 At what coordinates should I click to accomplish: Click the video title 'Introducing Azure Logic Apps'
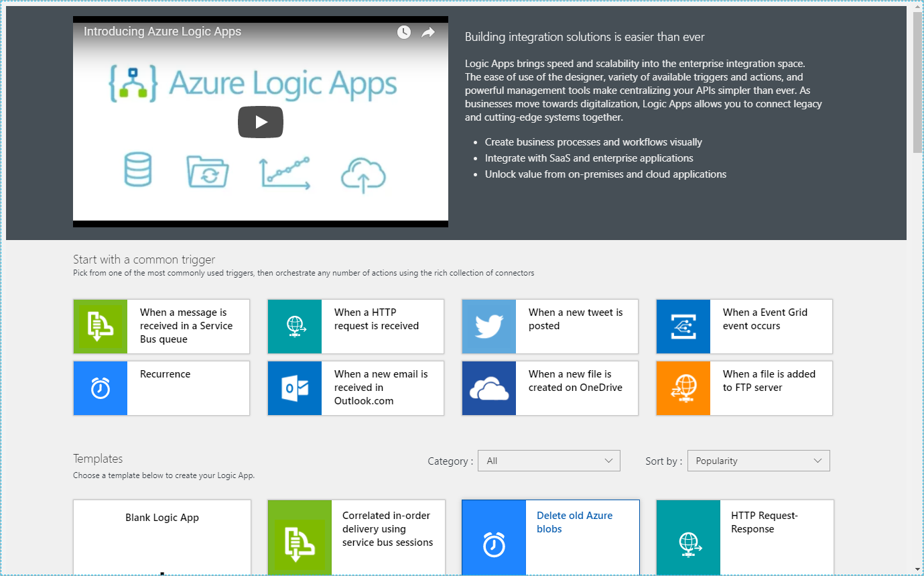163,32
